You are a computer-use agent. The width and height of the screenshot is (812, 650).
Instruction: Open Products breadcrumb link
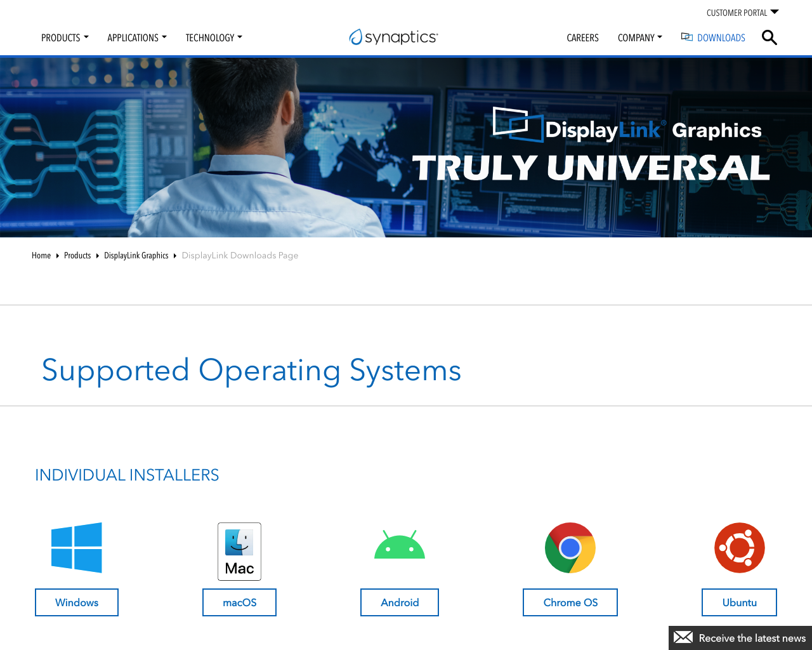coord(77,255)
